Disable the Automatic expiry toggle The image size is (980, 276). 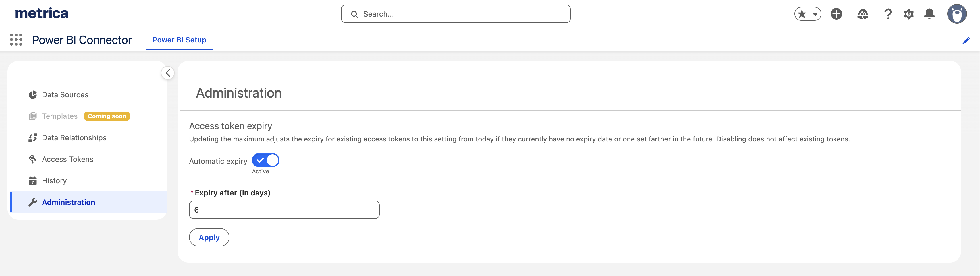266,160
